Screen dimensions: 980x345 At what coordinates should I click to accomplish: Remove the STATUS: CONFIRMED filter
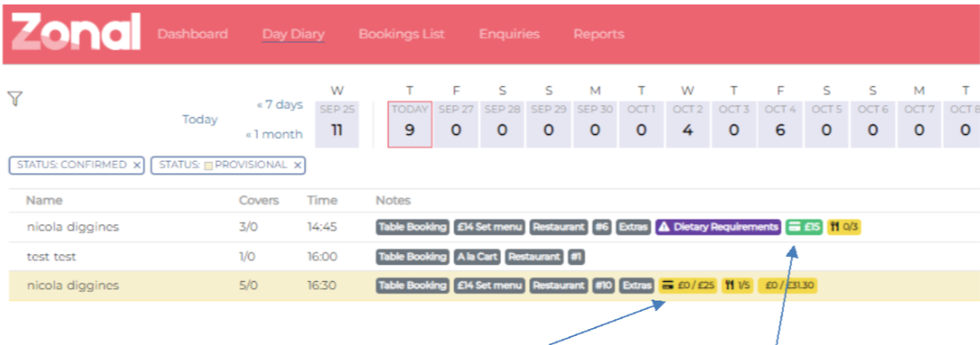[137, 165]
